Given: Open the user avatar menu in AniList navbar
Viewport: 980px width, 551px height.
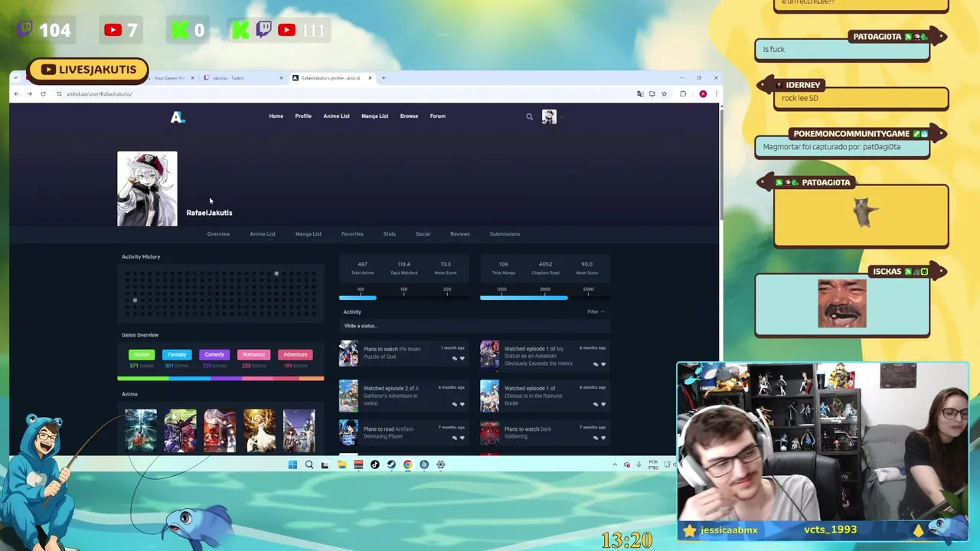Looking at the screenshot, I should point(550,116).
